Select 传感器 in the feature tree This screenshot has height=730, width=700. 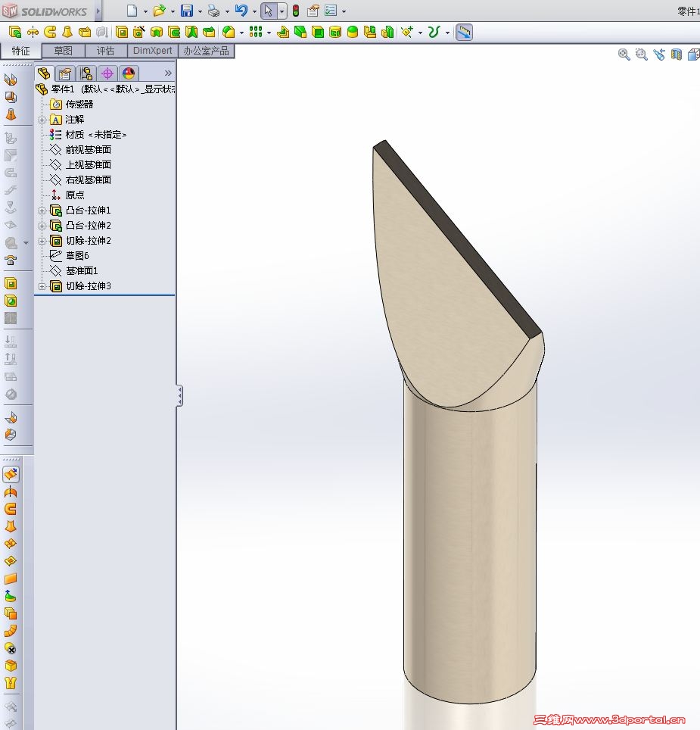point(79,105)
